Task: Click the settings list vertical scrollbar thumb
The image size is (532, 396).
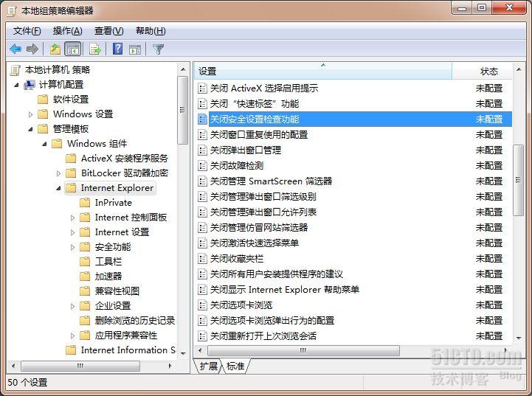Action: (518, 180)
